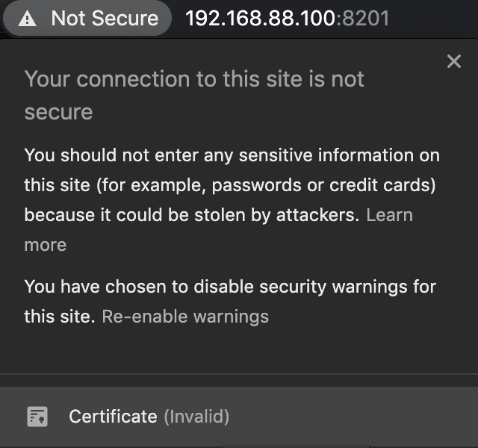Open the Learn more link
Viewport: 478px width, 448px height.
pos(219,230)
